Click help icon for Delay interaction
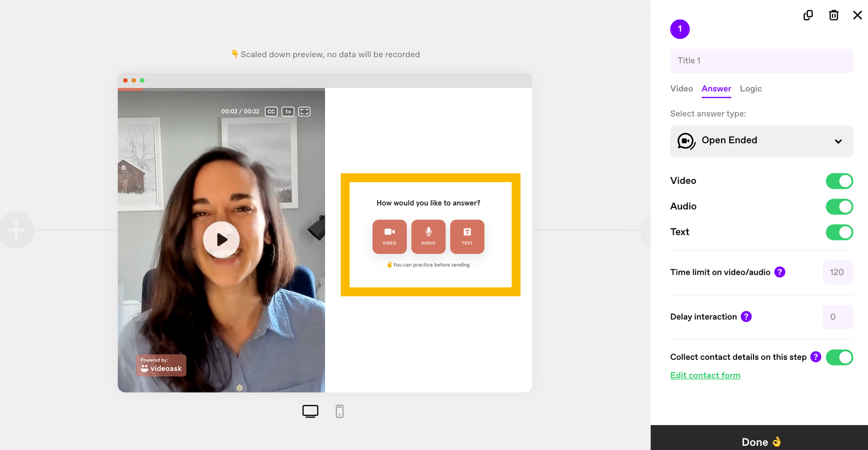This screenshot has width=868, height=450. pyautogui.click(x=746, y=317)
